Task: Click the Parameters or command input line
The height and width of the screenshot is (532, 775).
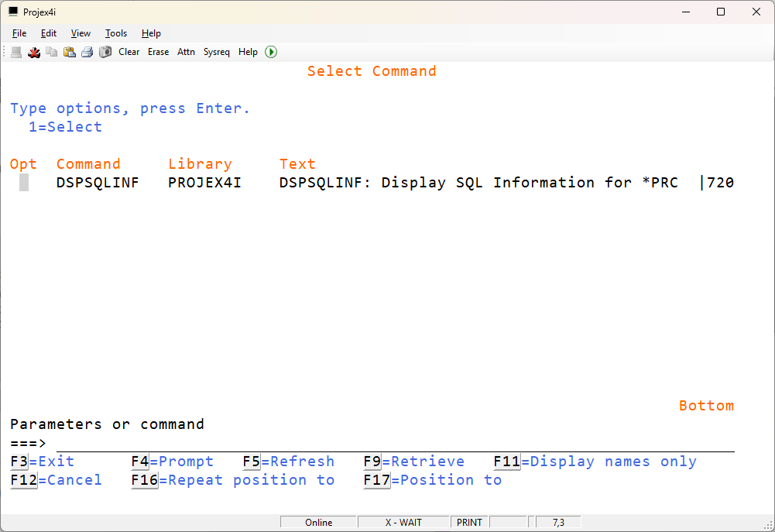Action: tap(396, 443)
